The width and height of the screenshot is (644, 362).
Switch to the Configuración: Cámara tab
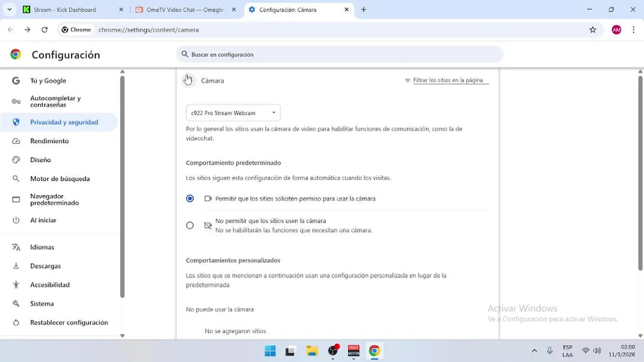pyautogui.click(x=298, y=10)
